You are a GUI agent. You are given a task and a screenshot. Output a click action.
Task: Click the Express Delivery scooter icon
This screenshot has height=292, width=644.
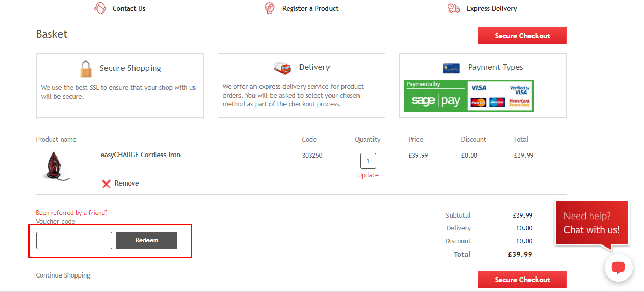pos(454,8)
